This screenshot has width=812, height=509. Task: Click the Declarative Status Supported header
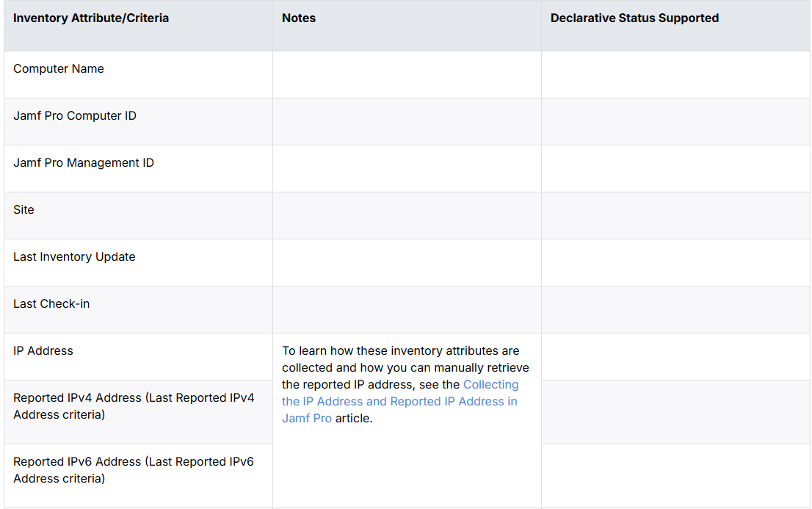(x=634, y=18)
